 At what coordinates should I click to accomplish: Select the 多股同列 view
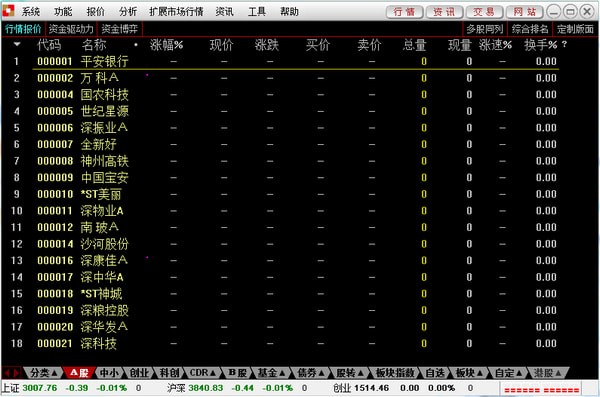[x=484, y=29]
